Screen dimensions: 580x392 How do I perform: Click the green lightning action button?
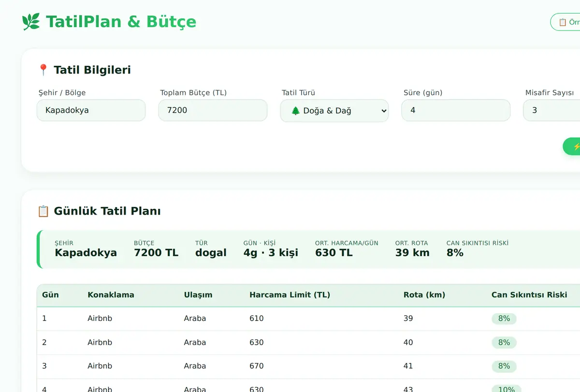(x=572, y=146)
